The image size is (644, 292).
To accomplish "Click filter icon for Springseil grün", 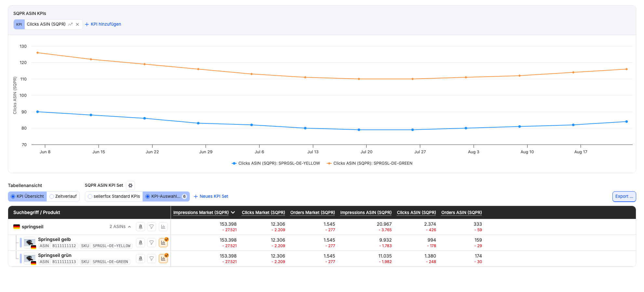I will coord(152,259).
